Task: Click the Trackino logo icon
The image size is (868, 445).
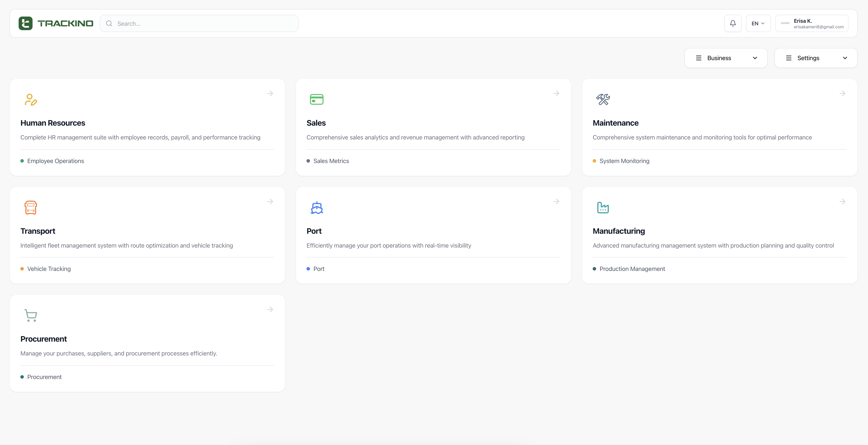Action: pos(26,23)
